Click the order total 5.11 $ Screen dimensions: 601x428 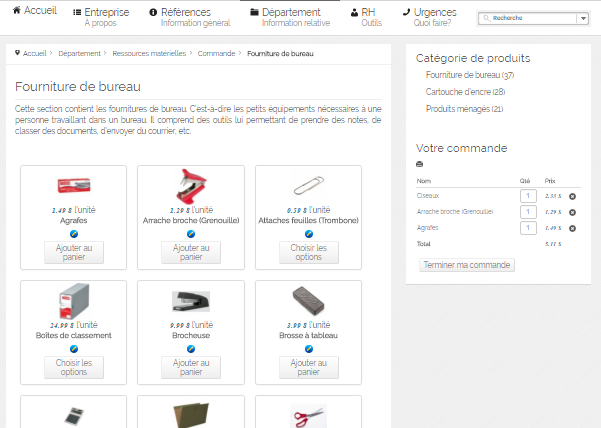553,244
